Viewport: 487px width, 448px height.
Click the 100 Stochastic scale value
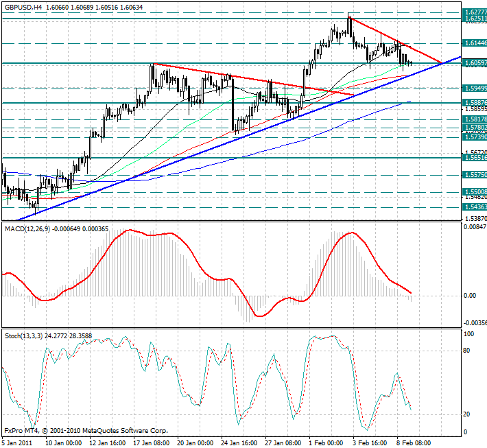[468, 334]
